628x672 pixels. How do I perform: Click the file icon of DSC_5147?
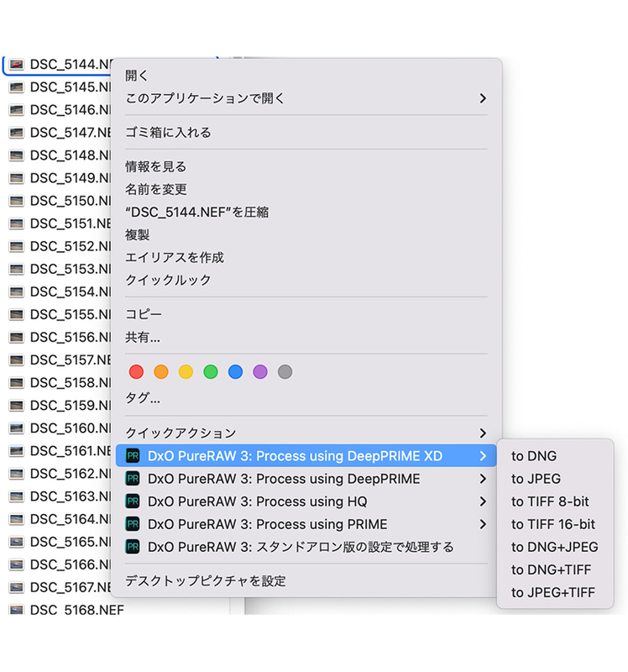click(17, 133)
